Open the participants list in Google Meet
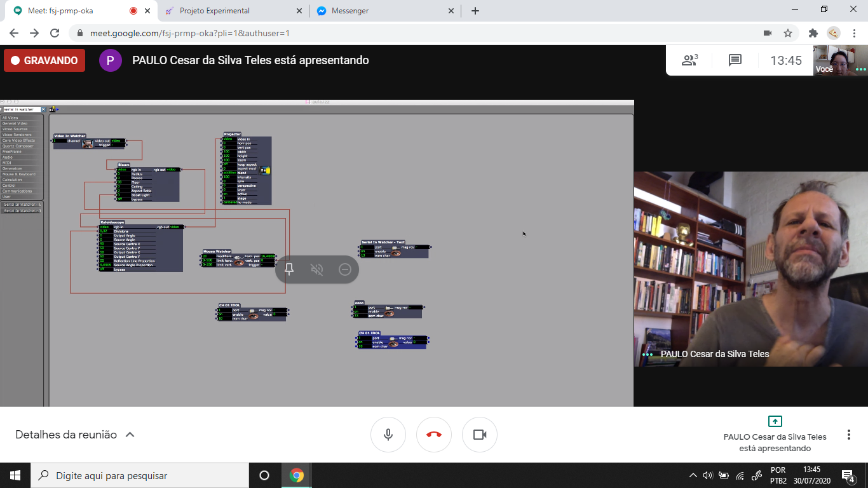Viewport: 868px width, 488px height. pyautogui.click(x=689, y=60)
